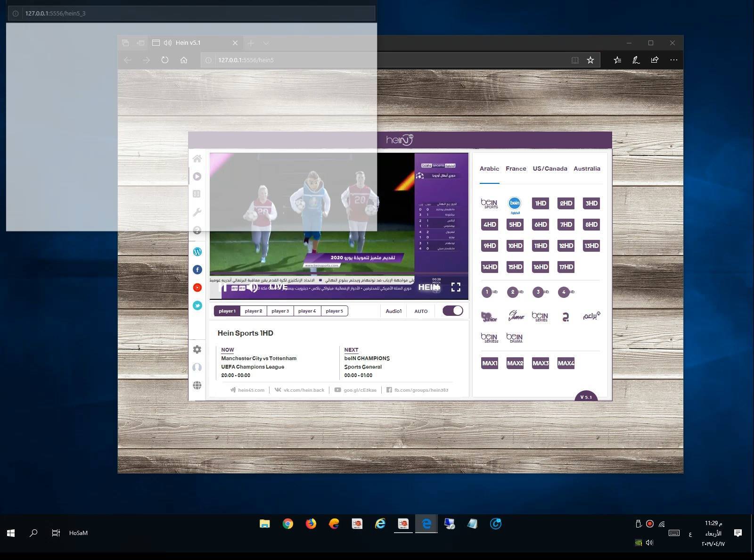This screenshot has height=560, width=754.
Task: Choose the 17HD channel button
Action: (x=566, y=267)
